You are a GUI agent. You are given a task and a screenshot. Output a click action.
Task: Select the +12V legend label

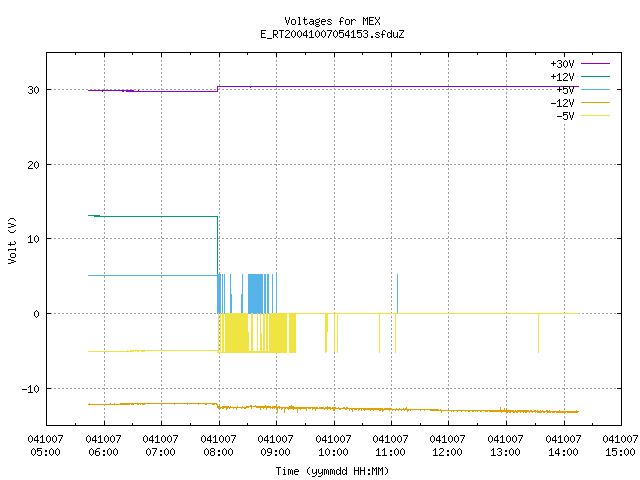point(562,77)
